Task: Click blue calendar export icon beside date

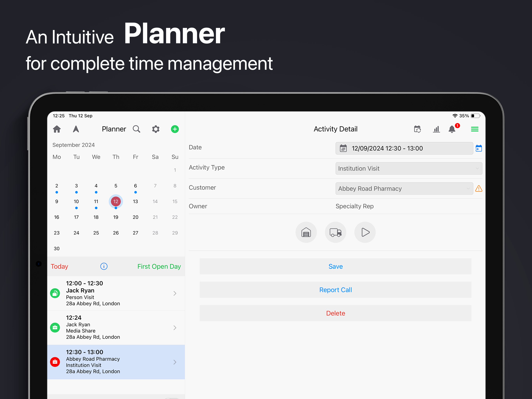Action: [x=479, y=148]
